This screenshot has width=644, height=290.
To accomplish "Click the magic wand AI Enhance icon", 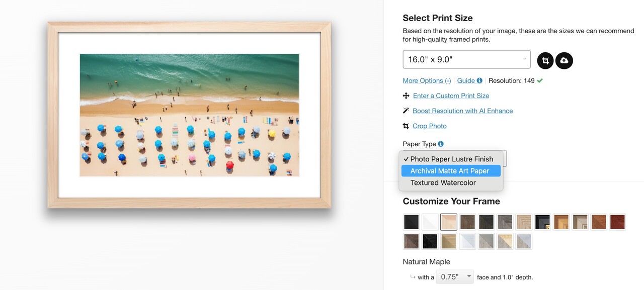I will pyautogui.click(x=406, y=111).
